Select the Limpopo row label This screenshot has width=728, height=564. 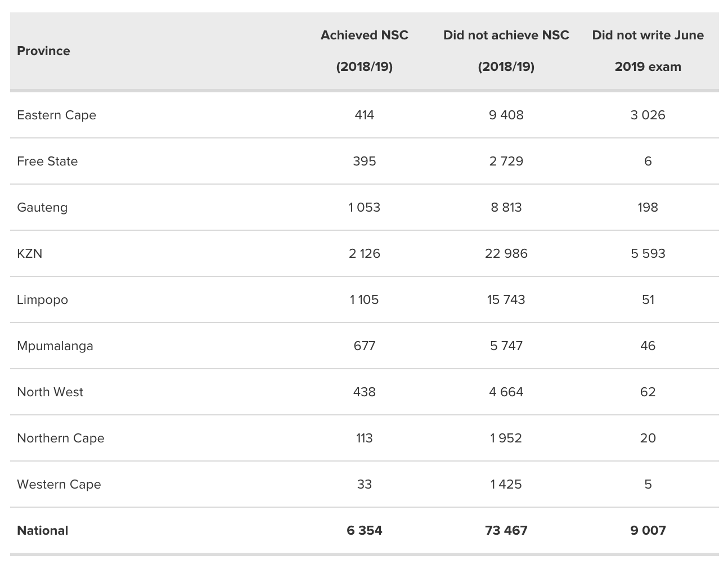[x=42, y=299]
